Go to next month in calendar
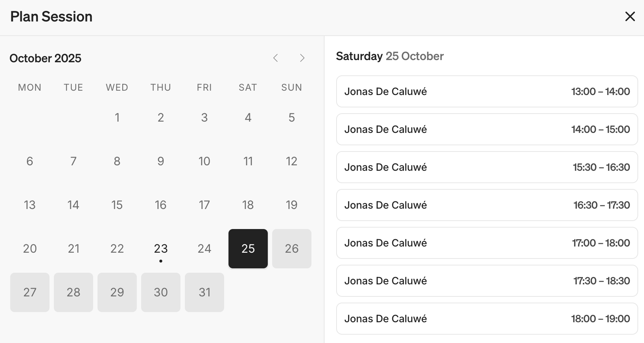 (302, 58)
